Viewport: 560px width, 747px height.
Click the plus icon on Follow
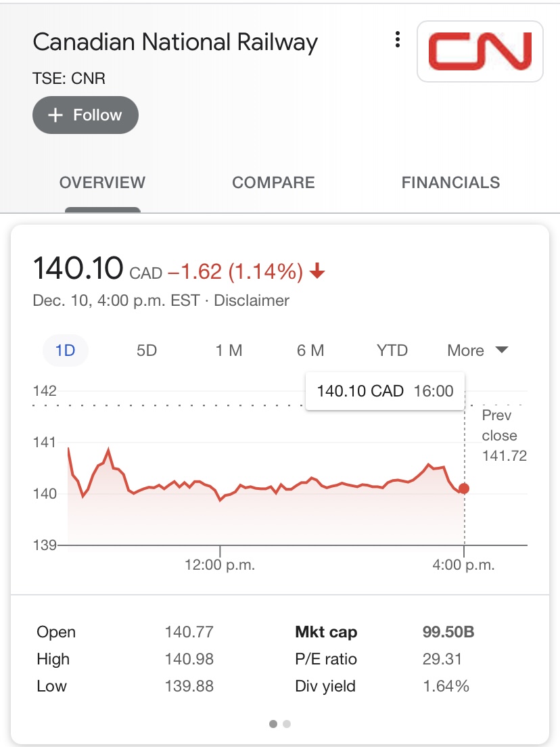click(x=55, y=116)
